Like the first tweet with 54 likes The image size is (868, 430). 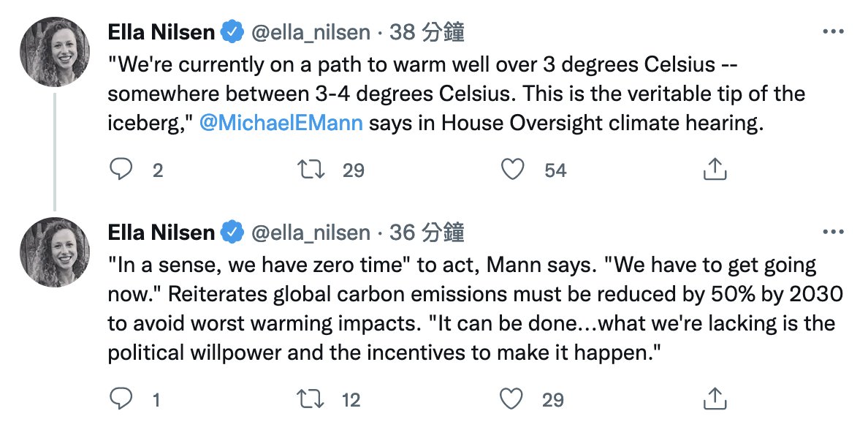pos(512,170)
